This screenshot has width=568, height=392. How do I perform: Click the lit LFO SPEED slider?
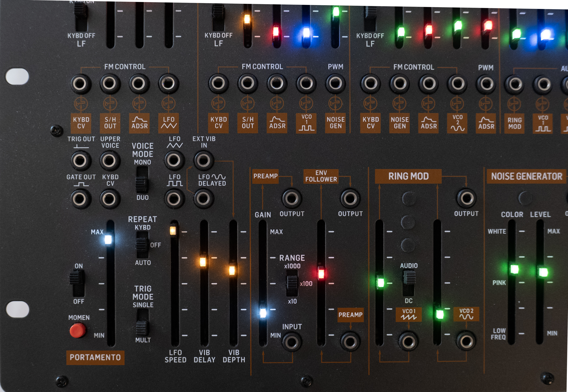click(x=173, y=231)
